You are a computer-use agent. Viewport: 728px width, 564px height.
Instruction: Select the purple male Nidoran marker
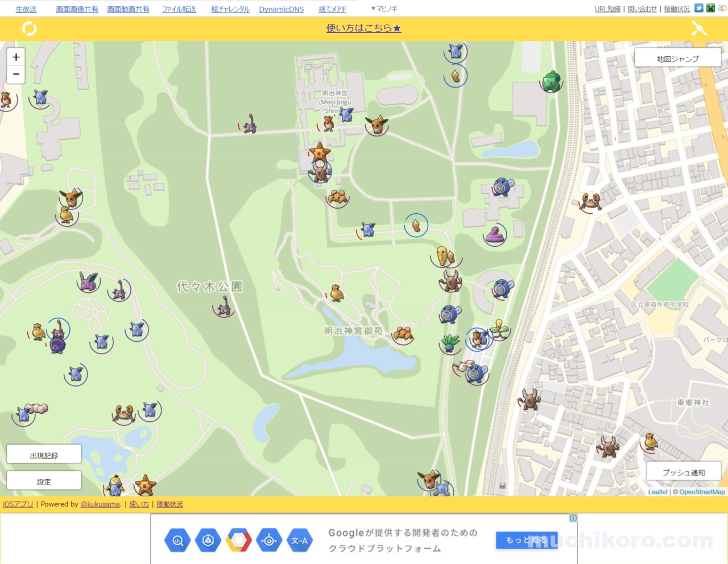[x=88, y=281]
